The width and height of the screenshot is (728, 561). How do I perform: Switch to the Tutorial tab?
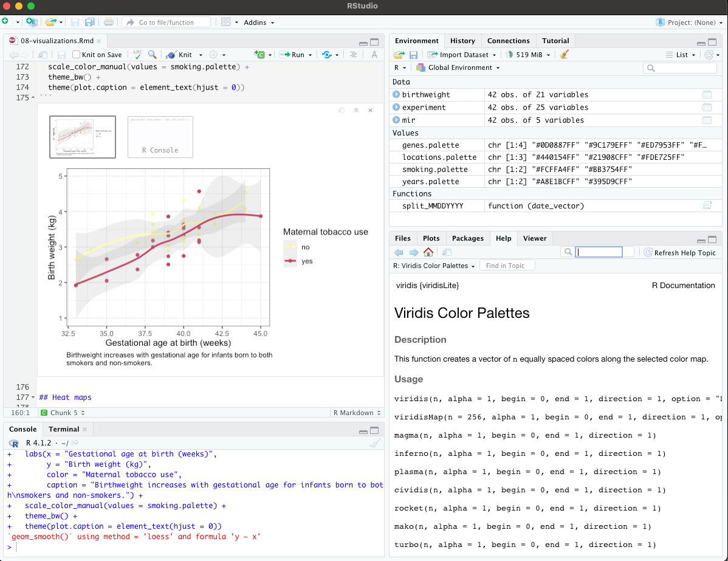[555, 41]
